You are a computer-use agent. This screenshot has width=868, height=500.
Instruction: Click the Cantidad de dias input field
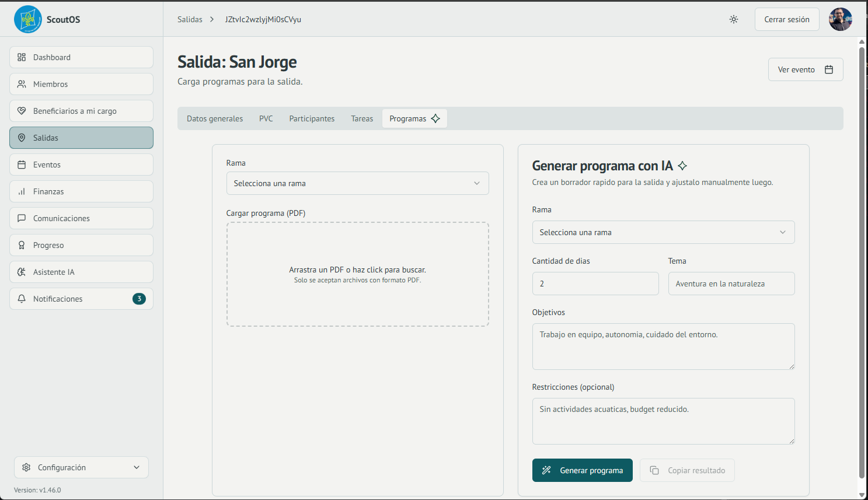click(x=595, y=284)
